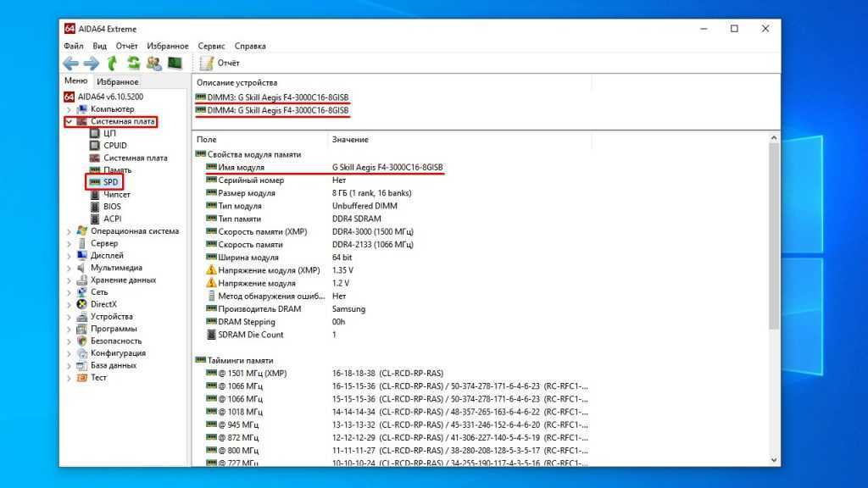Switch to the Избранное tab
The width and height of the screenshot is (868, 488).
117,82
